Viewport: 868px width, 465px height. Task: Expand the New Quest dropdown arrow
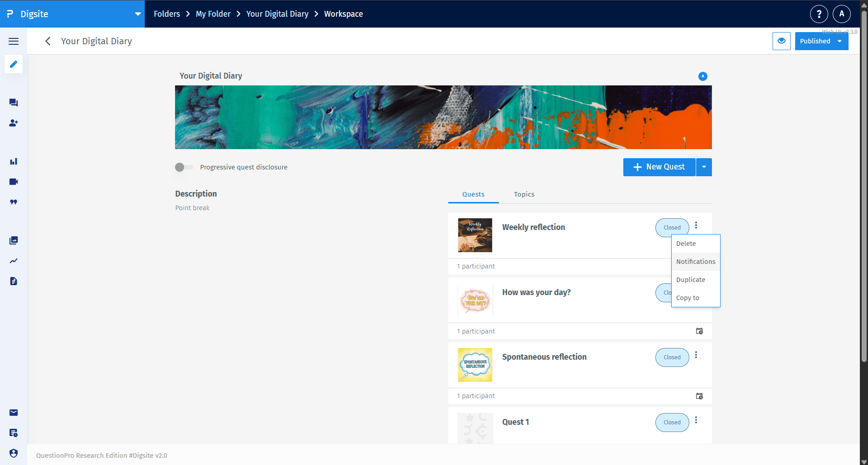pos(704,167)
